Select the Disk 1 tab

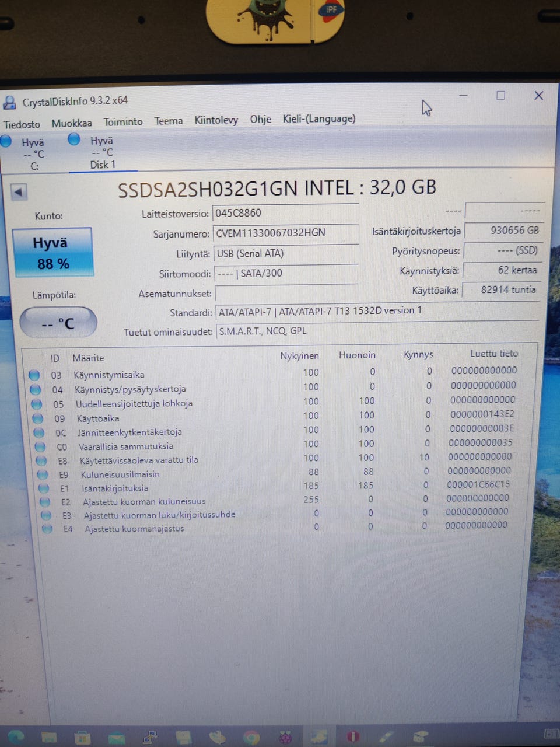click(103, 152)
